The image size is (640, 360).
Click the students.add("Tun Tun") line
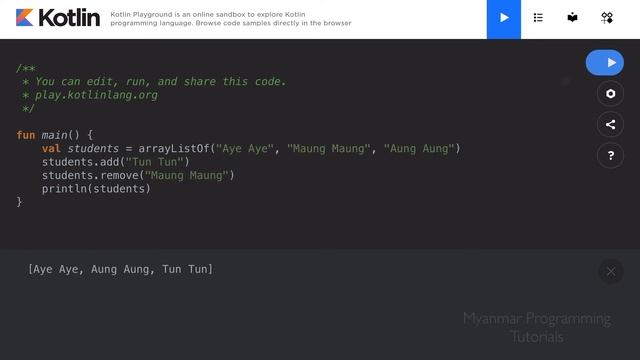click(x=116, y=162)
